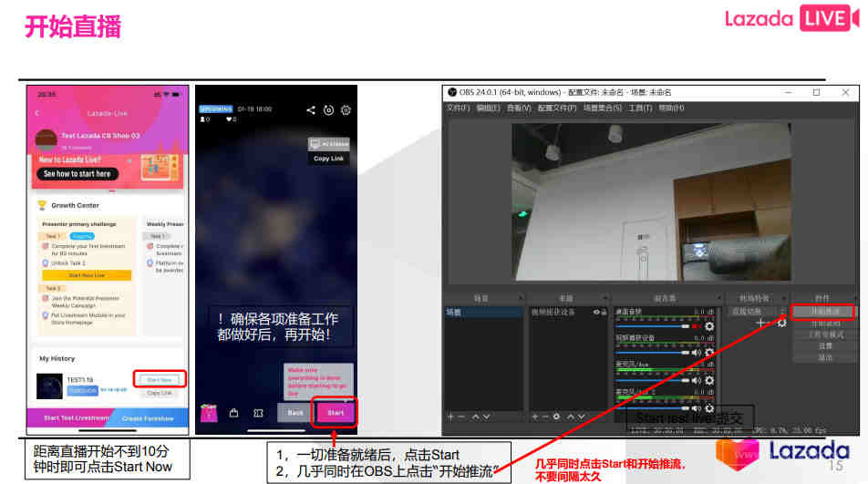Open the OBS 文件(F) menu

[458, 108]
